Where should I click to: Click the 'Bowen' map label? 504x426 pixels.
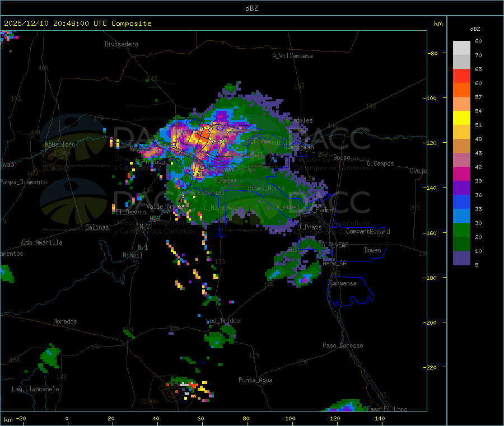372,250
